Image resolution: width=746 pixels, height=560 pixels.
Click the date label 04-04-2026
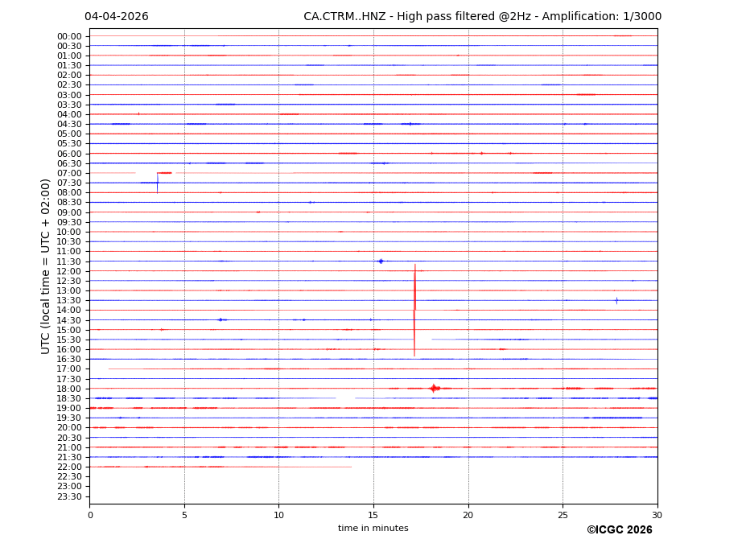[117, 17]
